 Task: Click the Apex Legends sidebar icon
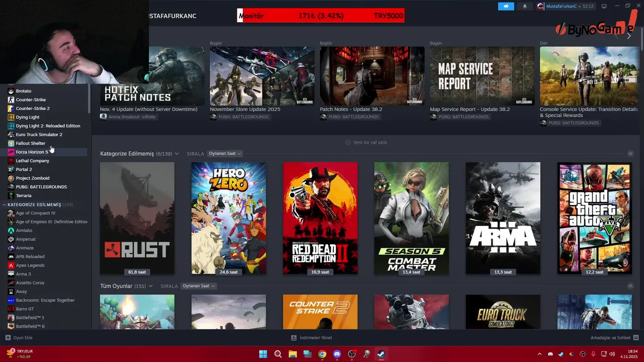pos(11,265)
